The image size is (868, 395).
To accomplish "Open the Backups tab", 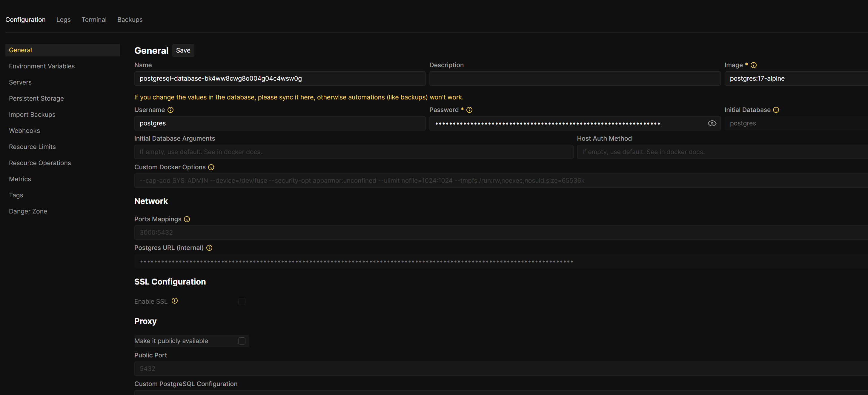I will tap(130, 19).
